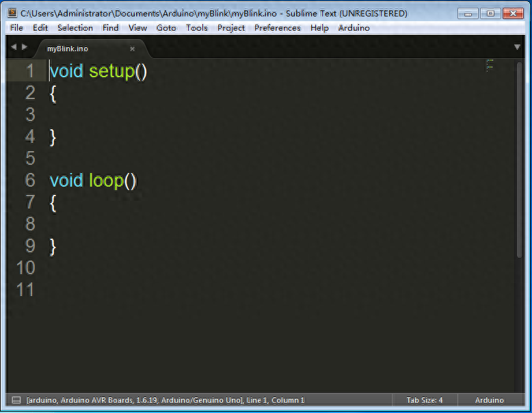Open the Goto menu
Screen dimensions: 532x413
tap(166, 28)
